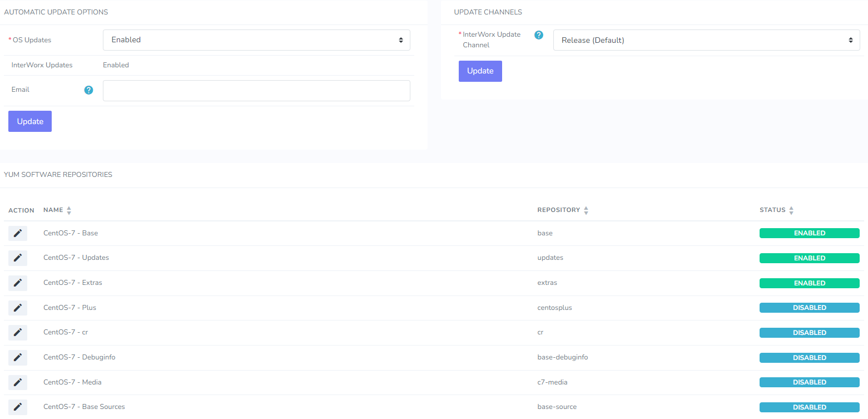The width and height of the screenshot is (868, 419).
Task: Toggle the ENABLED status on the base repository
Action: coord(809,233)
